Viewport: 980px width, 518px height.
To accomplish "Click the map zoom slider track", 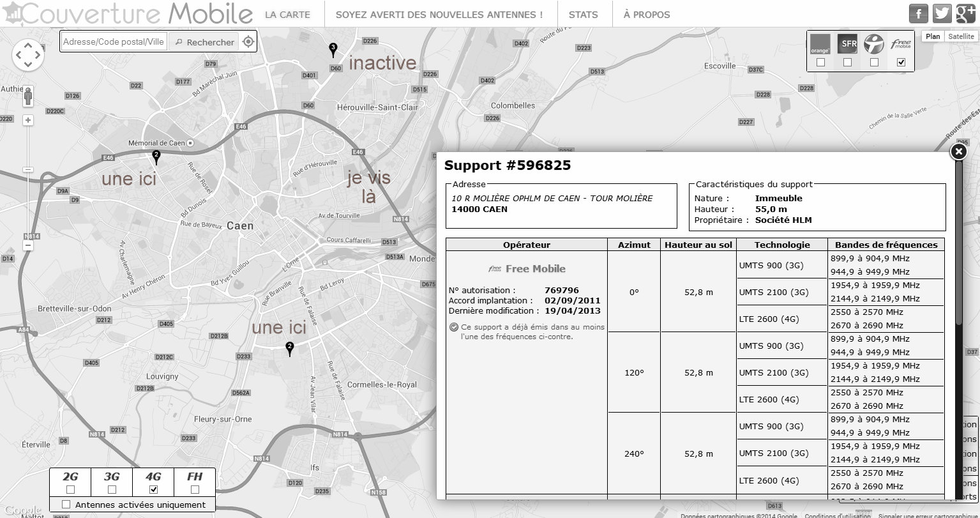I will (x=28, y=182).
